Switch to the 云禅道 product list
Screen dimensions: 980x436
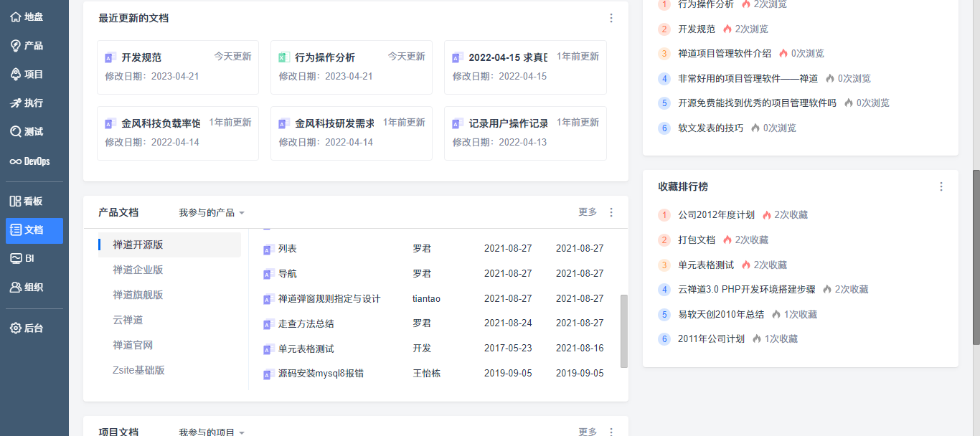[128, 320]
